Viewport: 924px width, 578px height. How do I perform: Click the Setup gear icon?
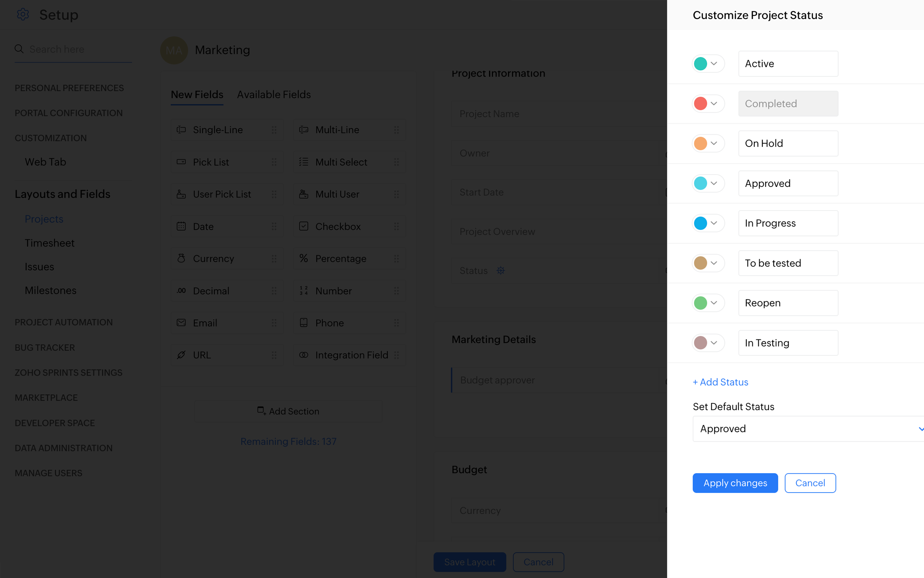click(x=23, y=15)
